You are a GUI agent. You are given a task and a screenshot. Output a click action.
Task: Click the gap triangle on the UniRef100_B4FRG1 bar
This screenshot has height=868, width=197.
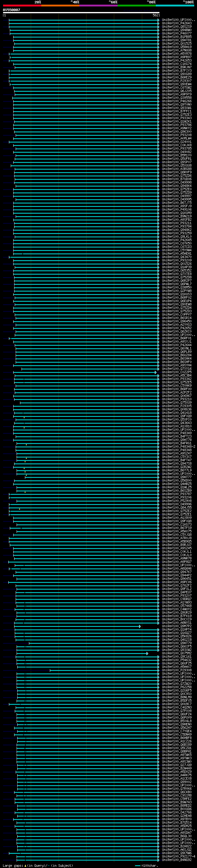pos(26,444)
